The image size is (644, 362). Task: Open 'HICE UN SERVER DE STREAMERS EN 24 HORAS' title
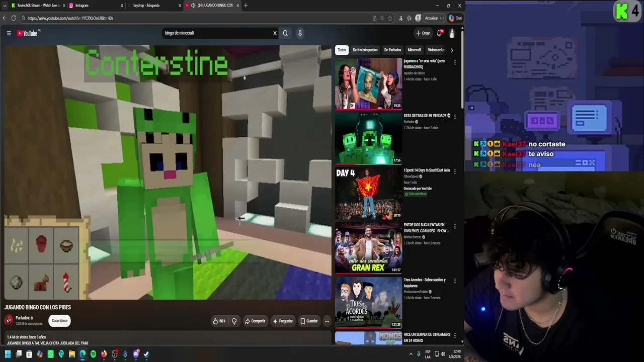pos(427,337)
